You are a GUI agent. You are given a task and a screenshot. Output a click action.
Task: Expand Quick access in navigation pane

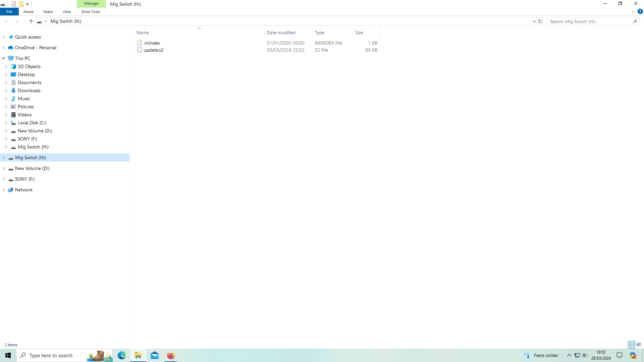pos(4,37)
